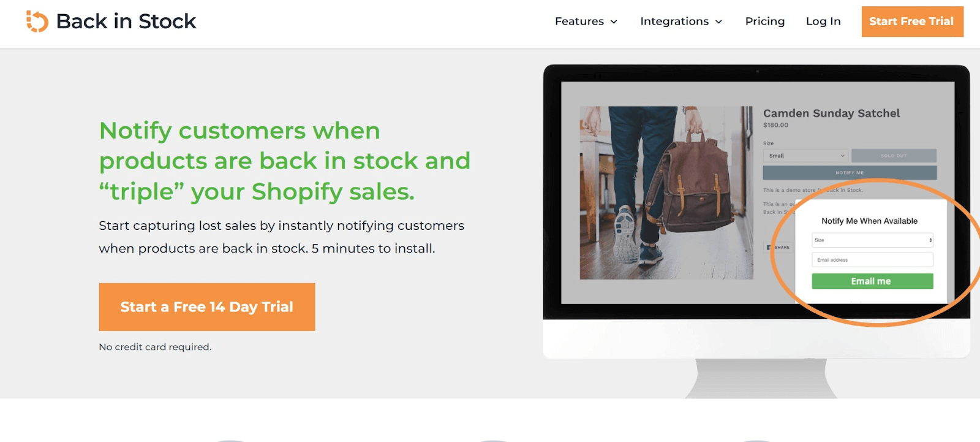Expand the Features dropdown menu
The height and width of the screenshot is (442, 980).
(x=586, y=21)
